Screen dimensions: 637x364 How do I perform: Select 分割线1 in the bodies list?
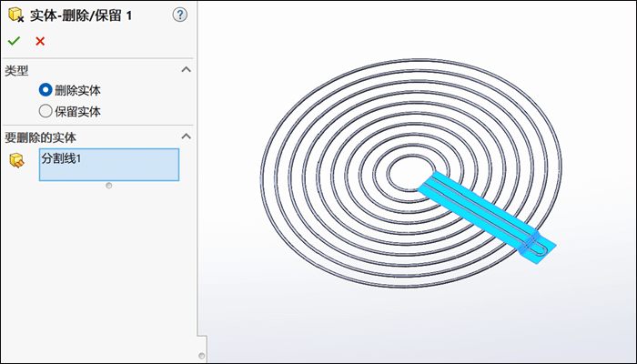[61, 159]
